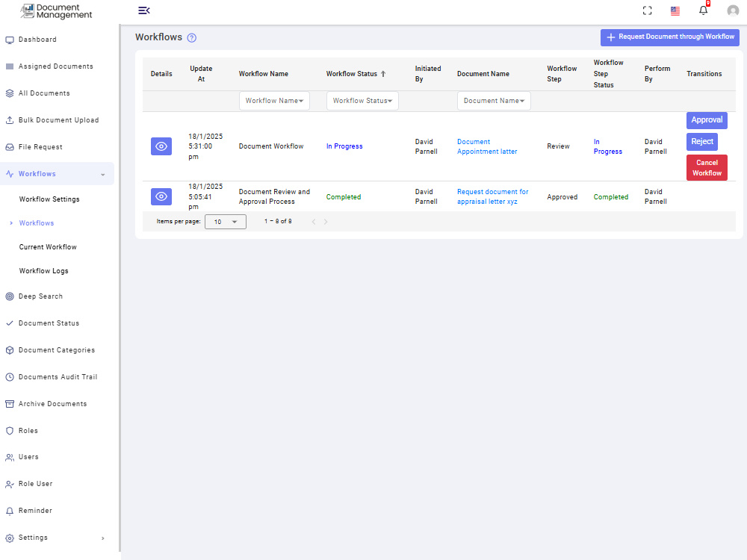Open Workflow Name filter dropdown
The height and width of the screenshot is (560, 747).
click(274, 101)
